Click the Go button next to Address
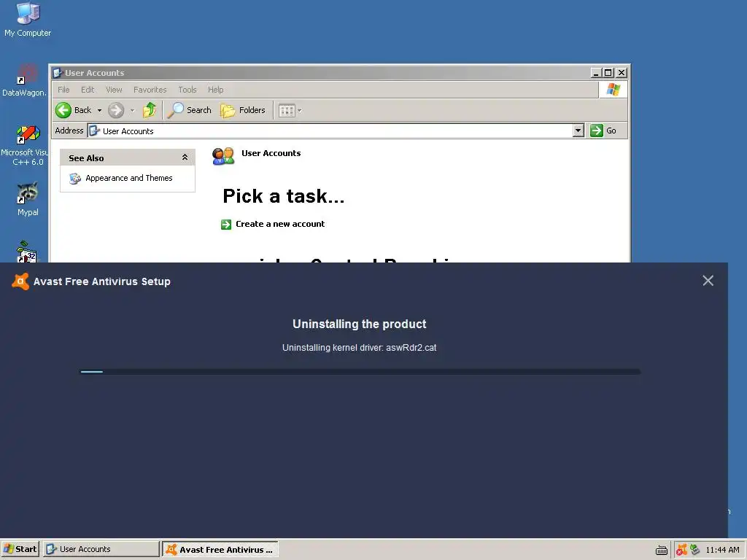This screenshot has height=560, width=747. [603, 131]
